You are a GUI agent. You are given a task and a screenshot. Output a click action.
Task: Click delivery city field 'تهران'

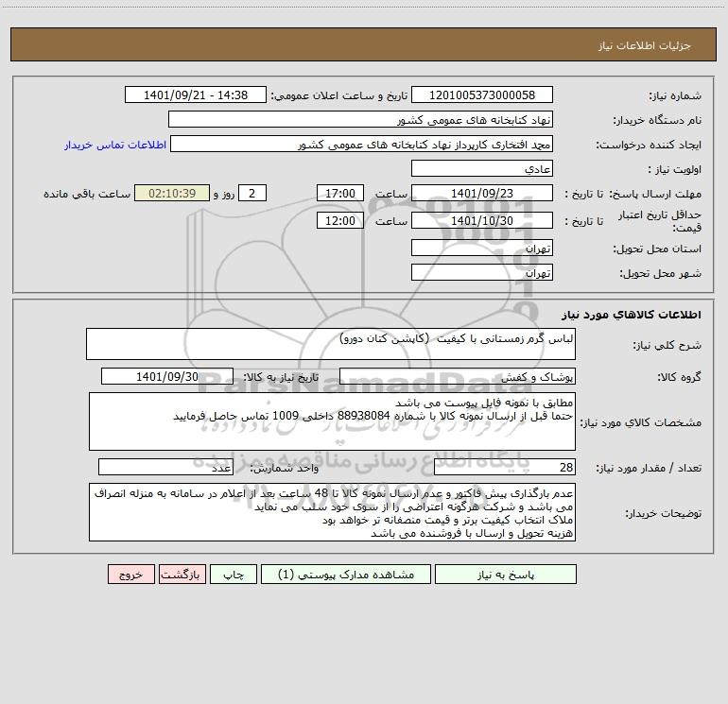coord(482,273)
